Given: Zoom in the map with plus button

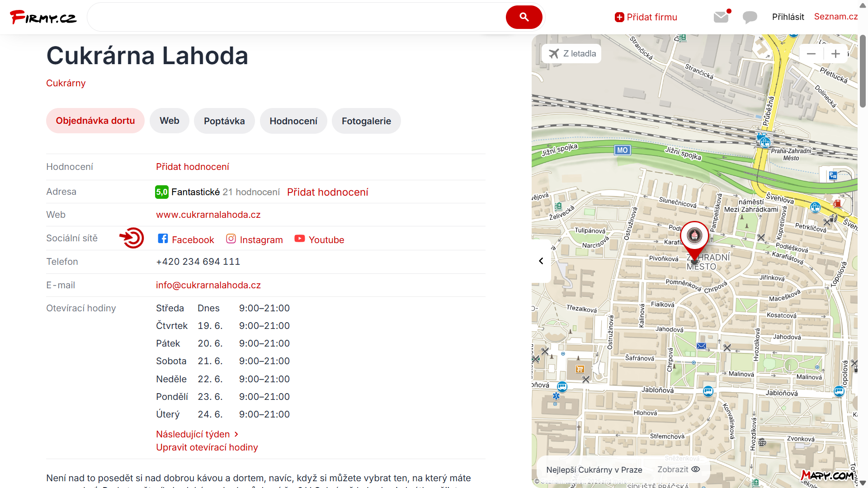Looking at the screenshot, I should tap(835, 54).
